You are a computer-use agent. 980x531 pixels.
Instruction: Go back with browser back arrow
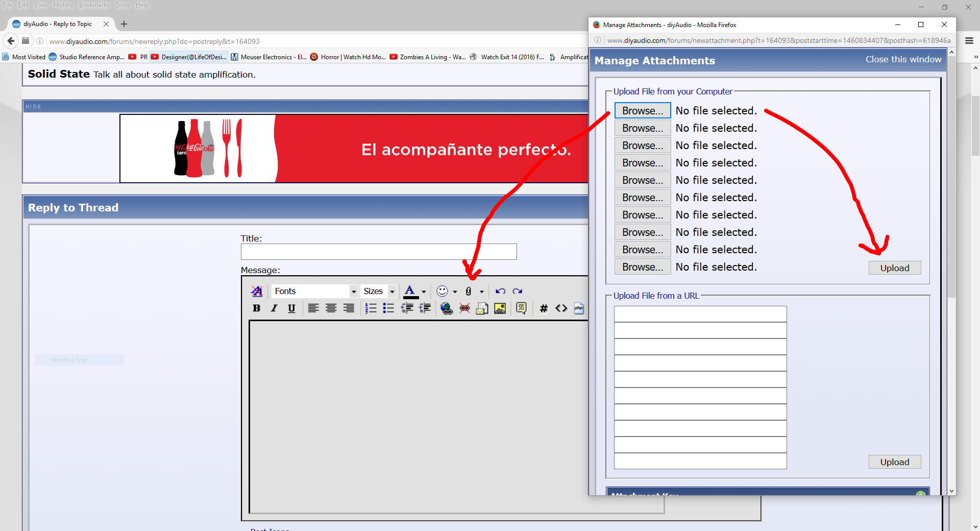[x=11, y=41]
